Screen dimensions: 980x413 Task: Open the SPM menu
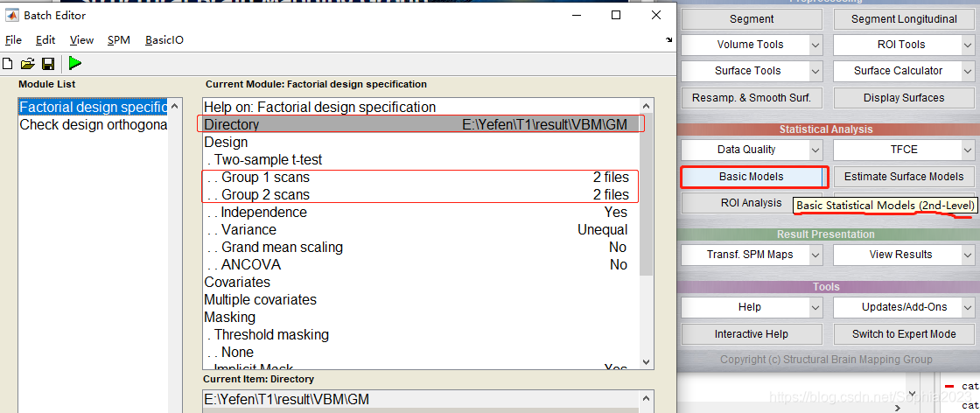pyautogui.click(x=119, y=40)
